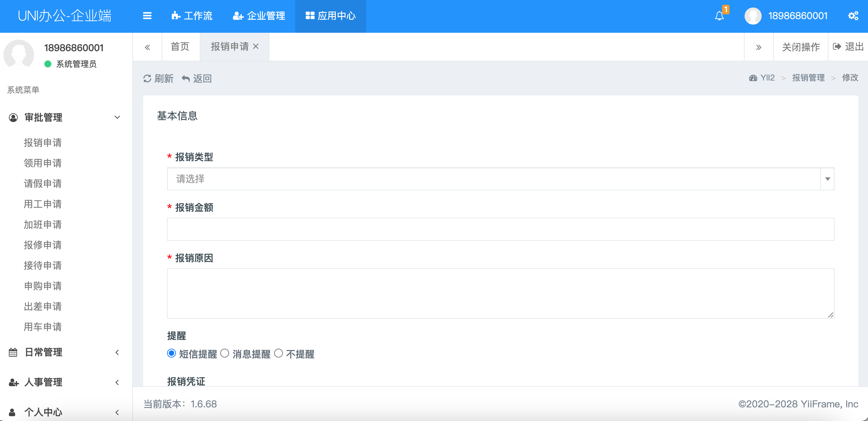This screenshot has height=421, width=868.
Task: Click the YII2 breadcrumb link
Action: pos(767,78)
